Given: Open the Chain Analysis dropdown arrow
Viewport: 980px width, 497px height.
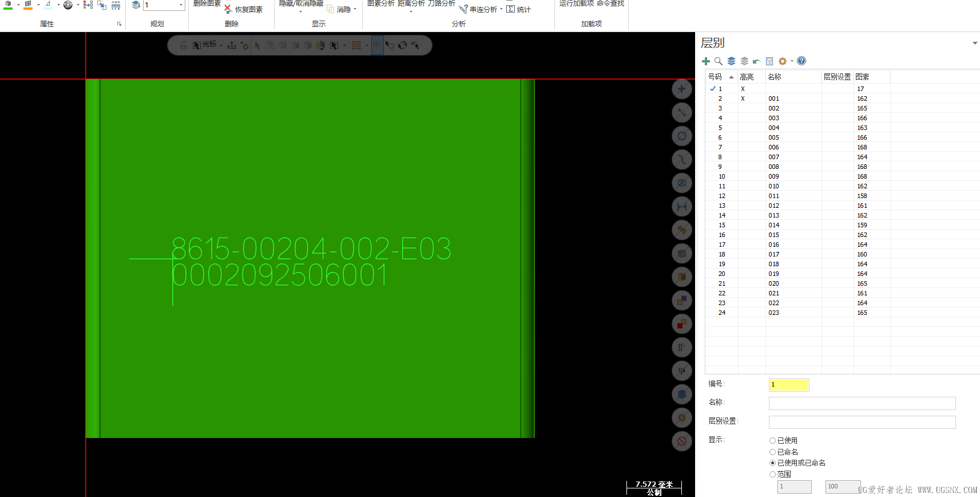Looking at the screenshot, I should coord(501,9).
